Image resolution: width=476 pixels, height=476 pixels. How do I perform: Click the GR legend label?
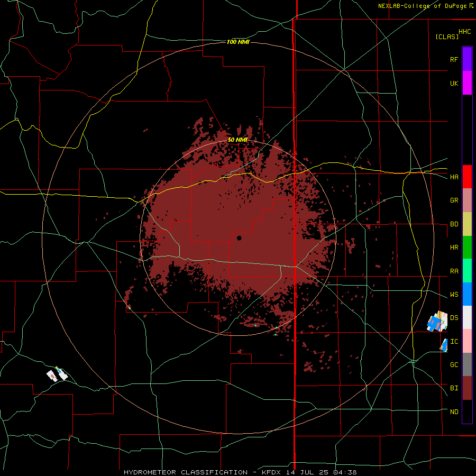pyautogui.click(x=454, y=200)
